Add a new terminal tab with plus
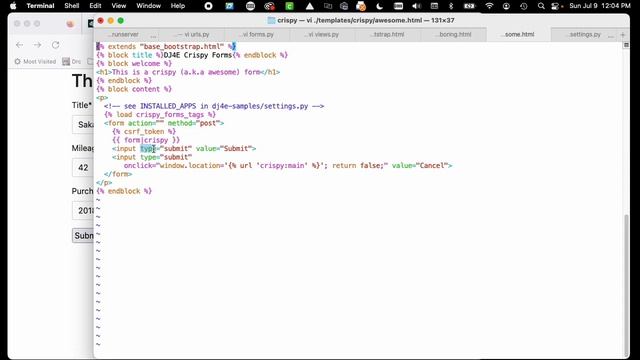 [622, 35]
